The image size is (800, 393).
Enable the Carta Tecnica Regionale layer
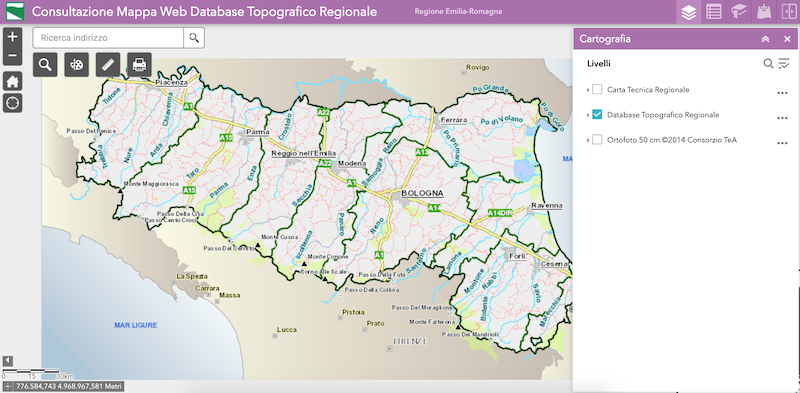597,90
